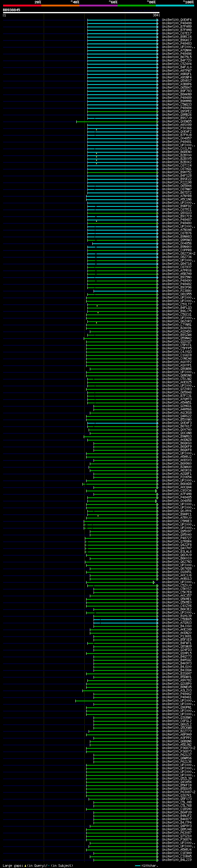Choose the UniRef100_Q5FX73 label
This screenshot has height=868, width=197.
(177, 799)
